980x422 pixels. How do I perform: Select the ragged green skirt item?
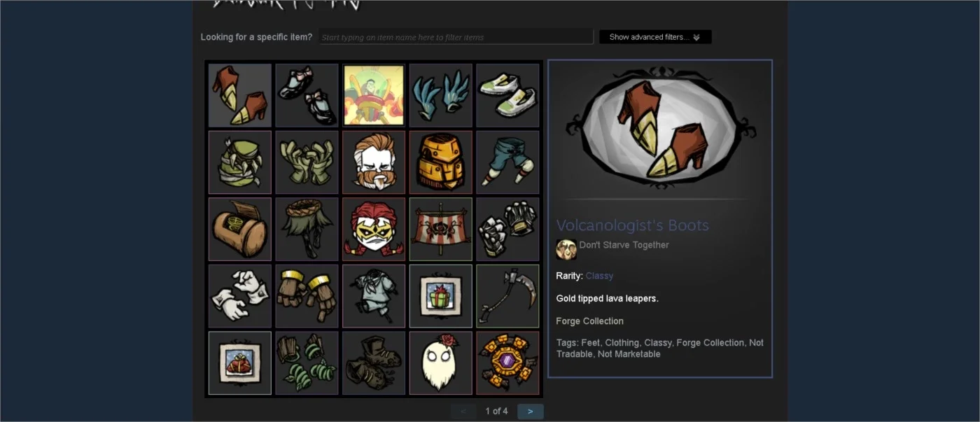click(307, 229)
